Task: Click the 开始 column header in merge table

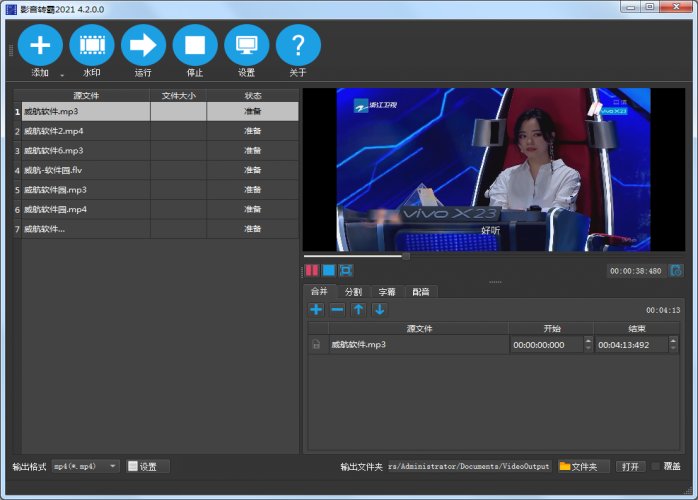Action: (x=552, y=329)
